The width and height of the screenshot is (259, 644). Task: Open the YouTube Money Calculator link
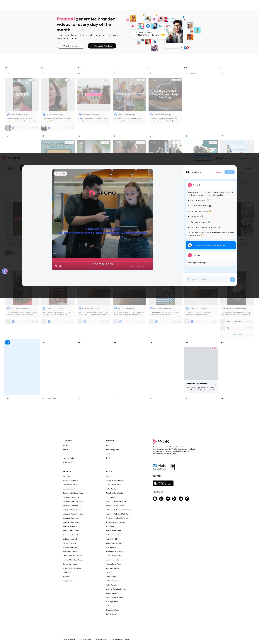coord(116,522)
